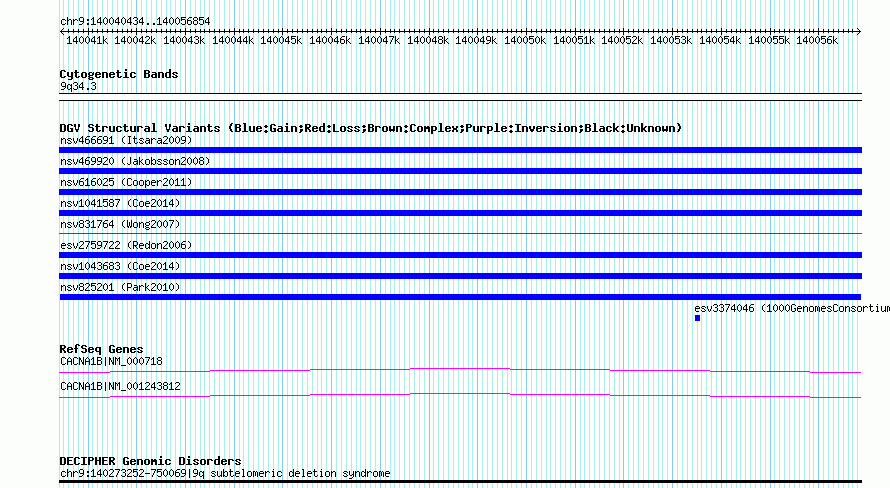Select the DGV Structural Variants track title
The height and width of the screenshot is (488, 890).
coord(371,128)
